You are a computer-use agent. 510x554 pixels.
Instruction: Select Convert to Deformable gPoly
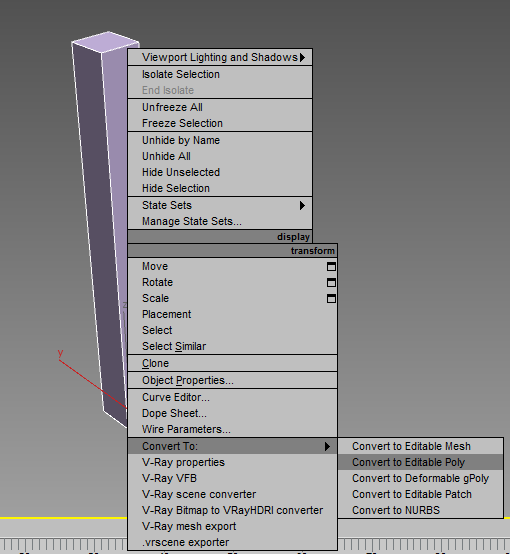coord(420,478)
